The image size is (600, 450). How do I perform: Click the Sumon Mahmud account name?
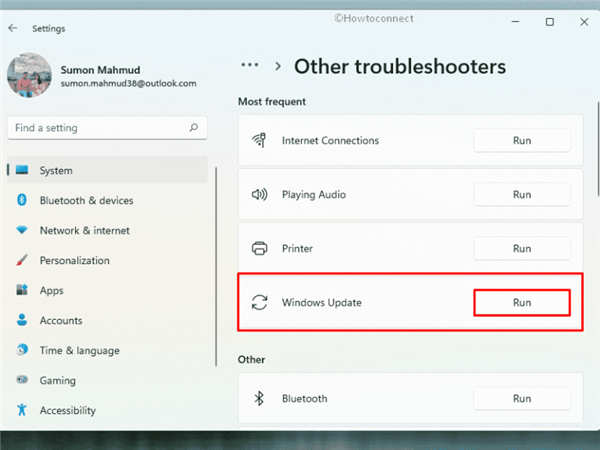(100, 70)
